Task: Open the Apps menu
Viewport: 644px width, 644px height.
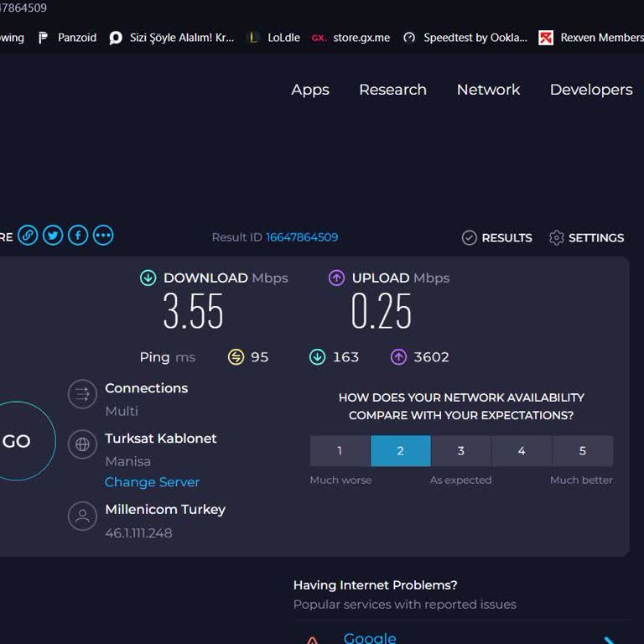Action: [310, 90]
